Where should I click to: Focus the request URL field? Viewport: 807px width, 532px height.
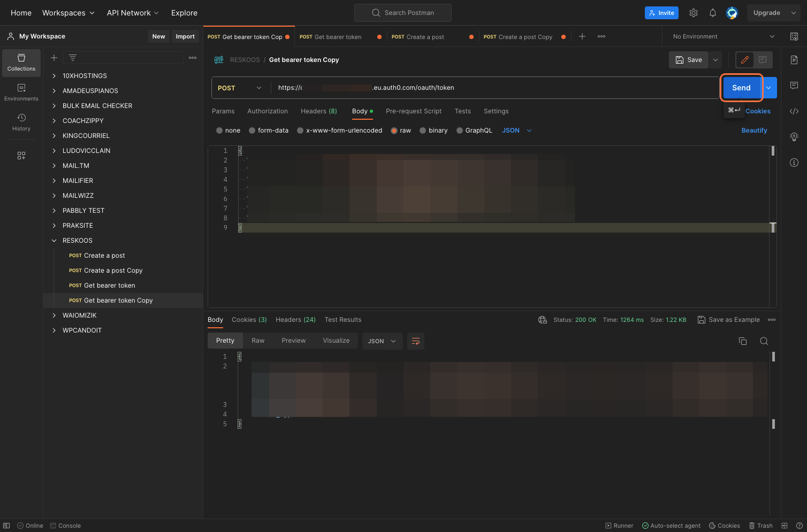click(x=495, y=88)
